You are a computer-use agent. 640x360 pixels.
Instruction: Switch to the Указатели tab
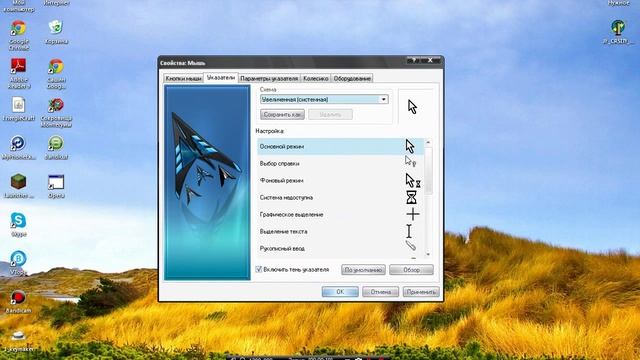tap(221, 77)
